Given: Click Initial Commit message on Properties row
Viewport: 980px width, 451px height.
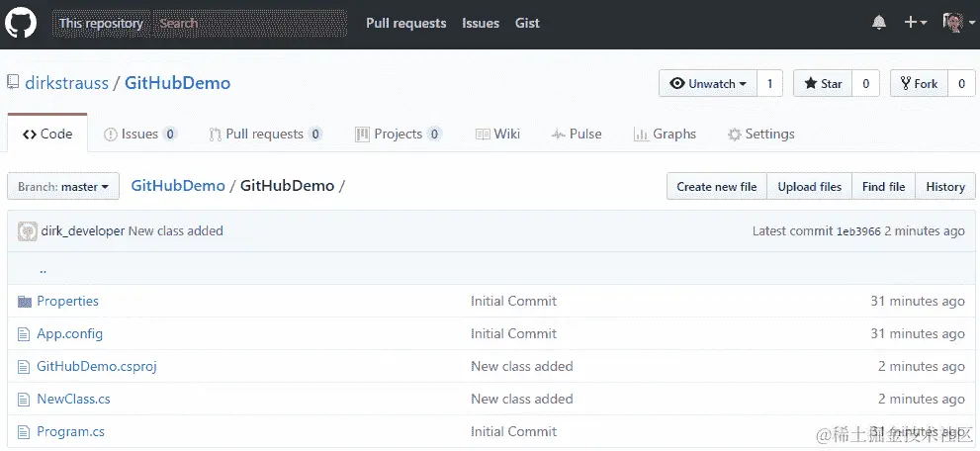Looking at the screenshot, I should point(514,301).
